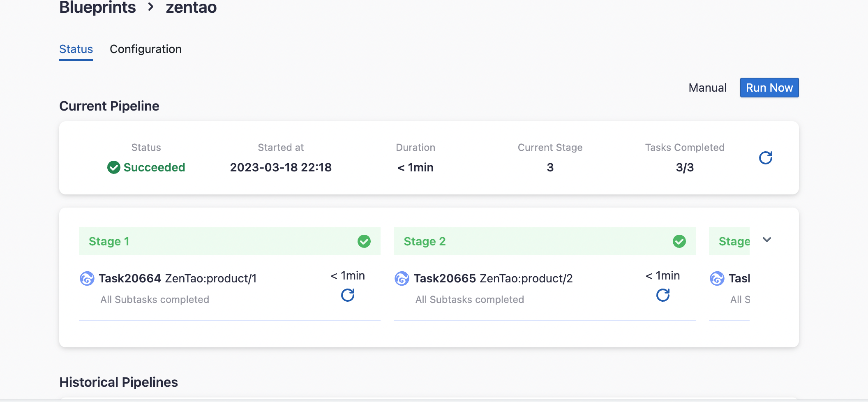Viewport: 868px width, 402px height.
Task: Click All Subtasks completed under Task20664
Action: pos(155,299)
